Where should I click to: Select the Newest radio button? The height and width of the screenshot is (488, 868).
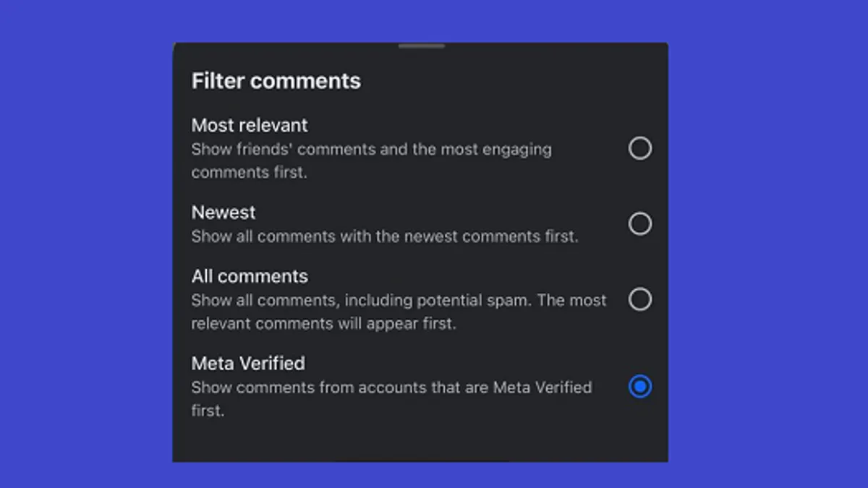(639, 223)
